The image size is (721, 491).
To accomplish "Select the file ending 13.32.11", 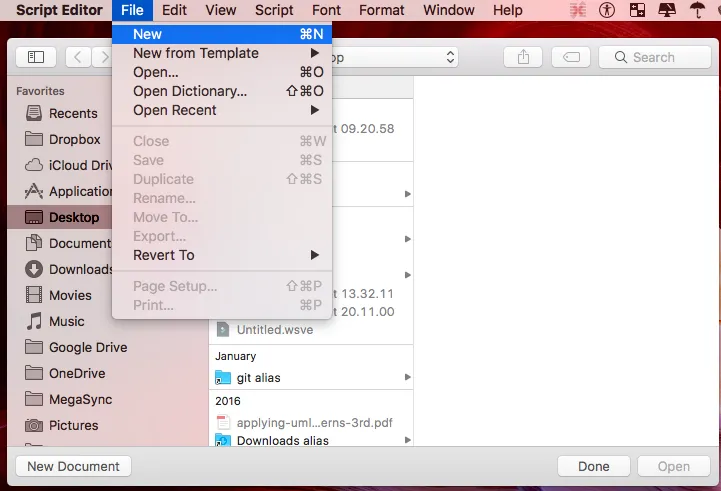I will point(363,293).
